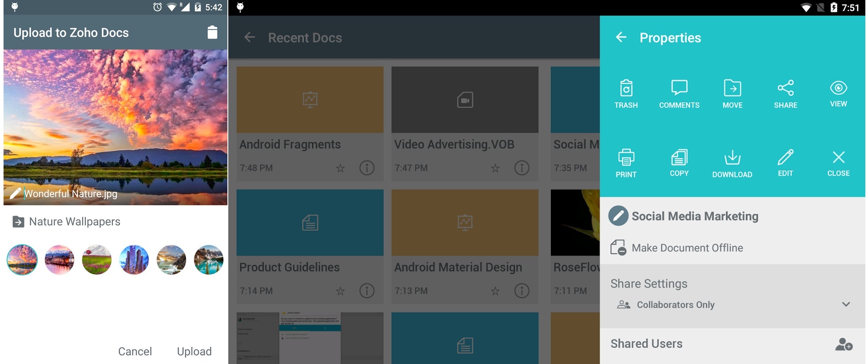This screenshot has width=868, height=364.
Task: Select the blue skyscrapers thumbnail
Action: 134,260
